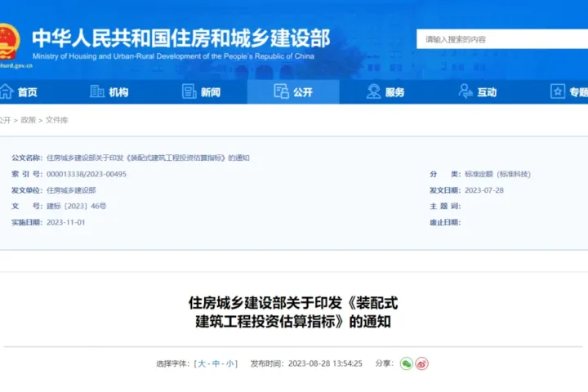
Task: Click issue date 2023-07-28
Action: tap(484, 190)
